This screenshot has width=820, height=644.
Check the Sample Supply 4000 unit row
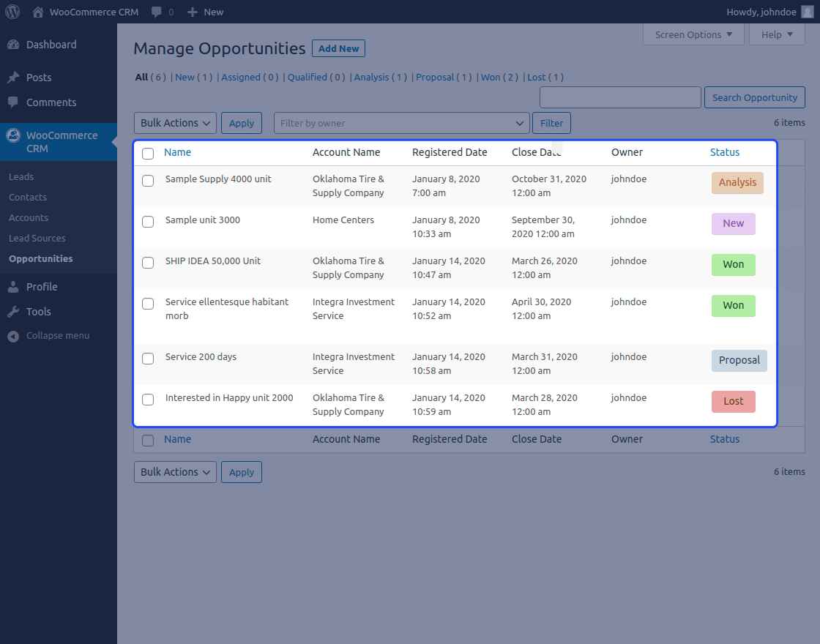[x=148, y=180]
